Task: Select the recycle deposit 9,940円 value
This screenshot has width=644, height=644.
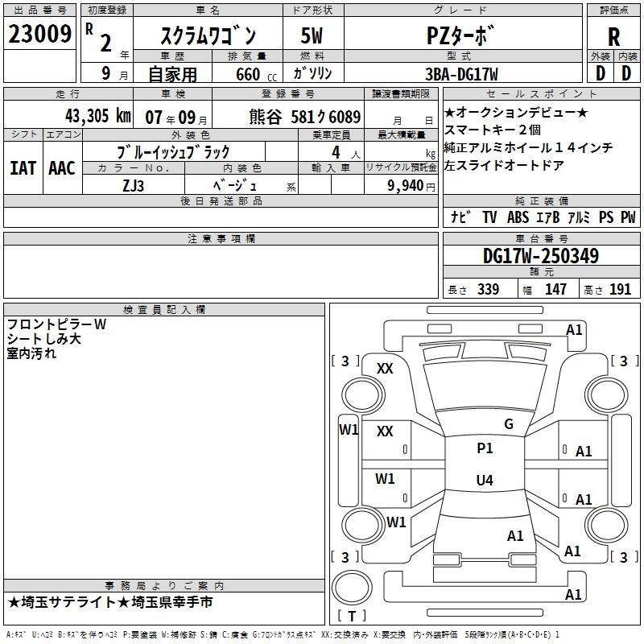Action: point(400,185)
